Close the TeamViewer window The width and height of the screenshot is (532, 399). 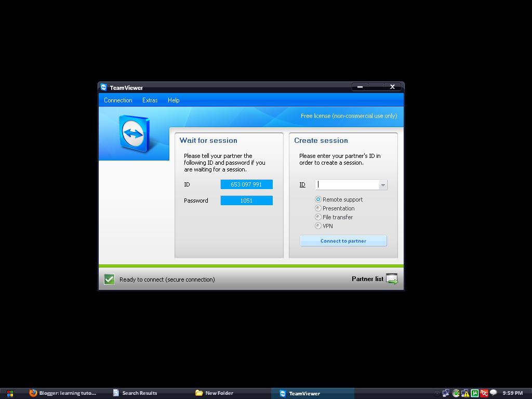pos(393,87)
